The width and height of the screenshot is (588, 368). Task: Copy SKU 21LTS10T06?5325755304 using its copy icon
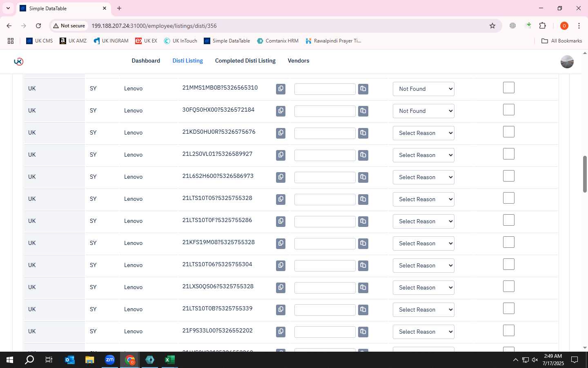(281, 265)
